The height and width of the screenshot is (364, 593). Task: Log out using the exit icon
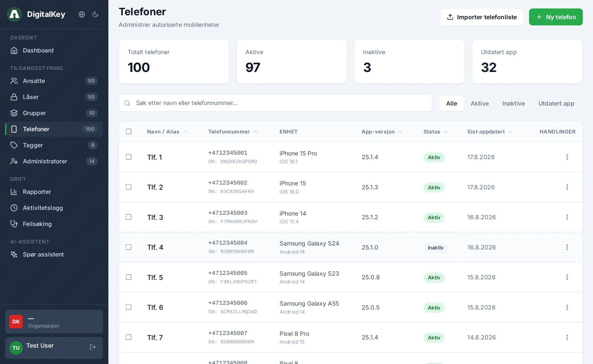(x=93, y=347)
